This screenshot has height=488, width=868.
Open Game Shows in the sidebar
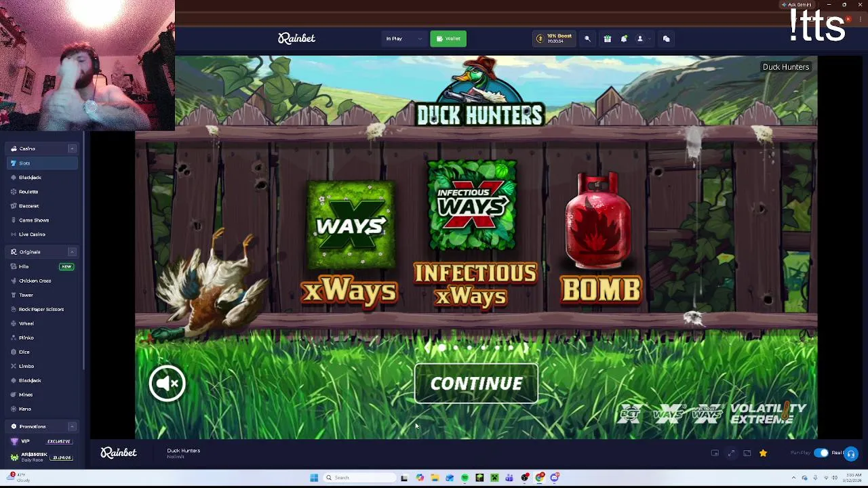click(x=42, y=220)
